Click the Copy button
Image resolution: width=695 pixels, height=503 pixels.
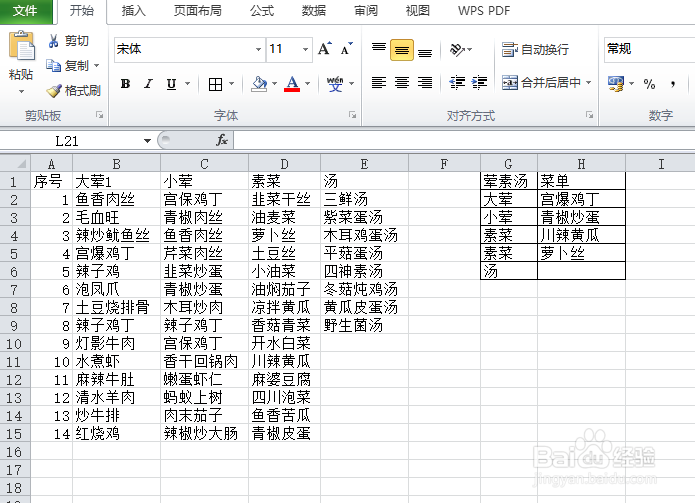(67, 66)
